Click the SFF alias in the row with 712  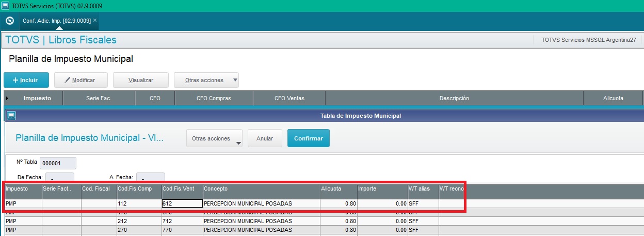tap(423, 221)
